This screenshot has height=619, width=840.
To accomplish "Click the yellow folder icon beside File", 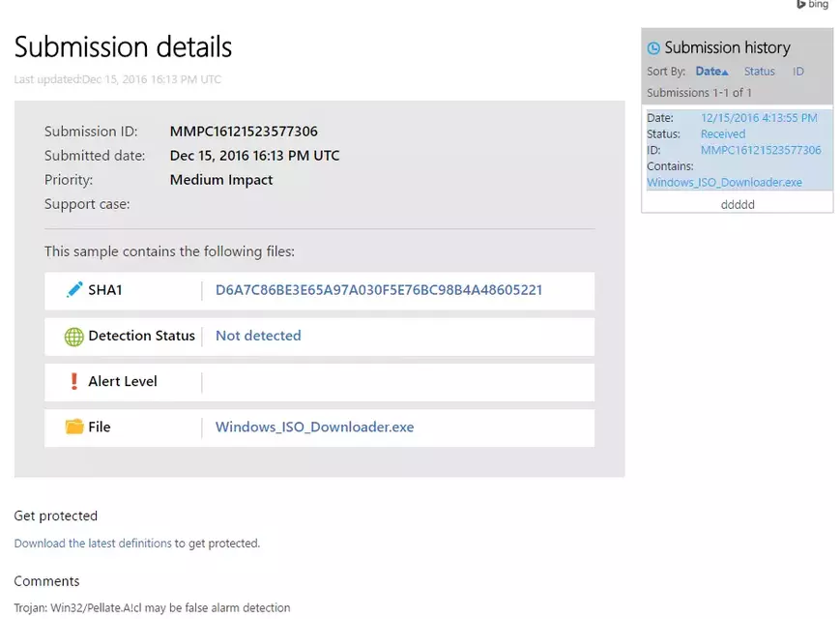I will click(74, 427).
